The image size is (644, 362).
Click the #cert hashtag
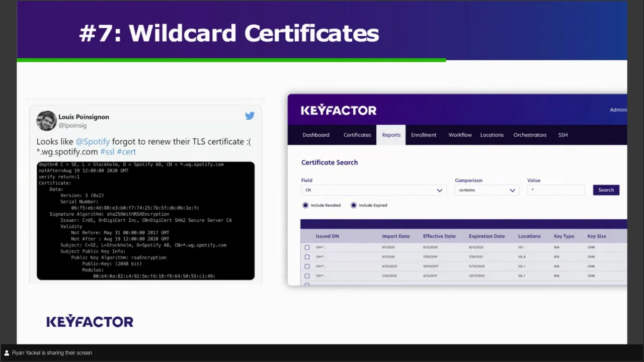click(x=126, y=151)
